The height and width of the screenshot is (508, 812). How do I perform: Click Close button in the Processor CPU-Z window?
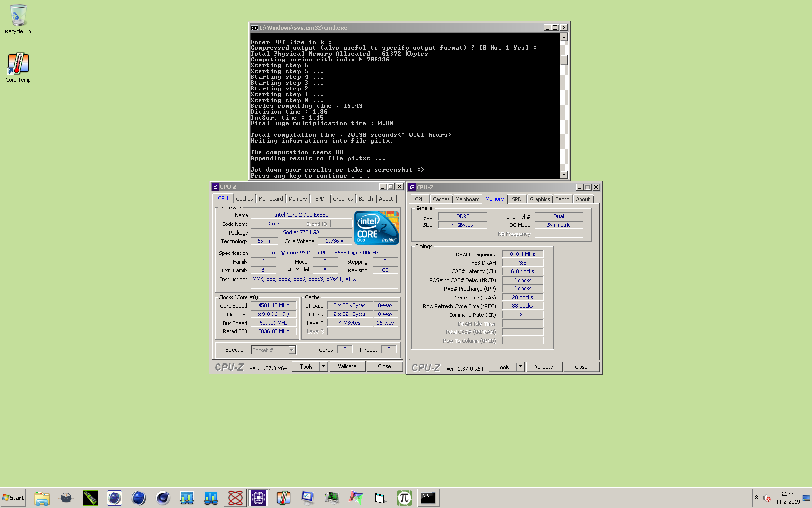point(384,366)
